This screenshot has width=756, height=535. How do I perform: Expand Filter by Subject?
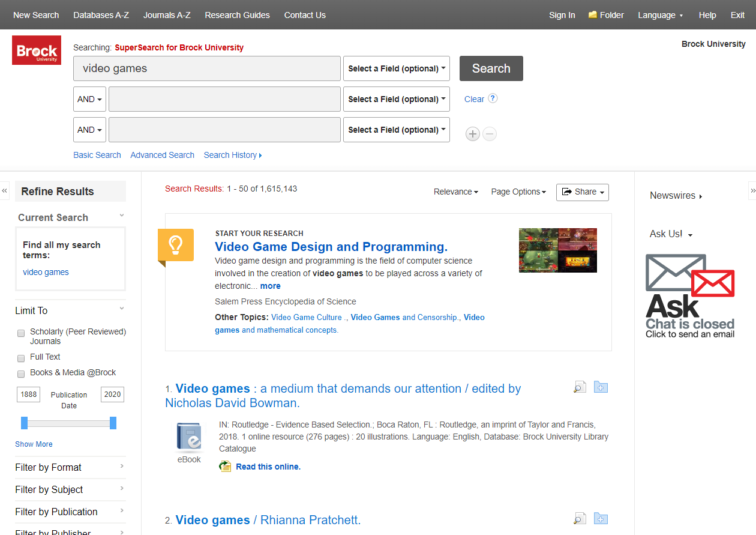tap(70, 489)
